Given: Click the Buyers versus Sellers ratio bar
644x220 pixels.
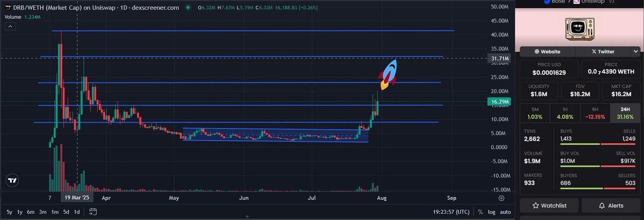Looking at the screenshot, I should 598,189.
